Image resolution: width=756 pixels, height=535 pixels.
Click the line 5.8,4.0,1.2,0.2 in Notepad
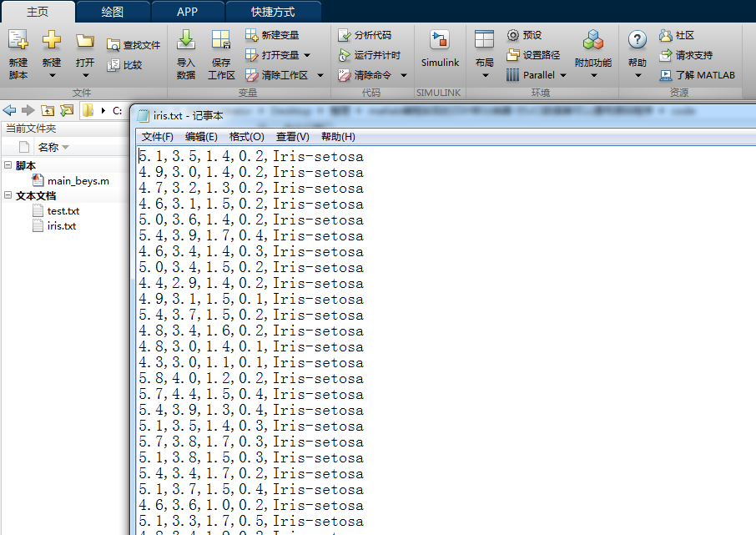pos(250,378)
